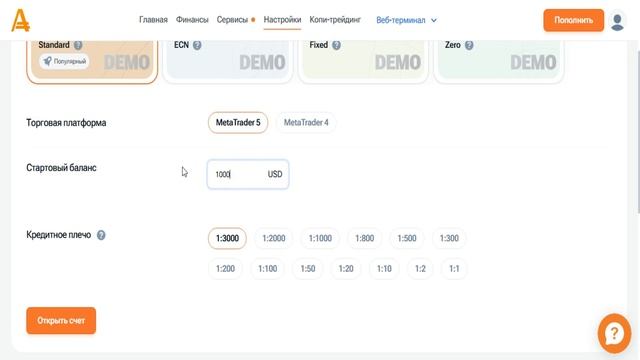Select leverage 1:100
This screenshot has height=360, width=640.
click(x=267, y=269)
